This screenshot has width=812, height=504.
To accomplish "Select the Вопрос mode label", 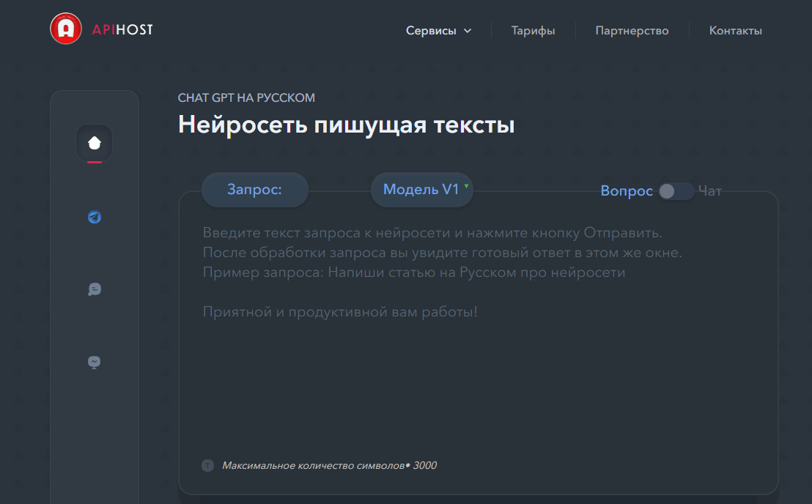I will 626,191.
